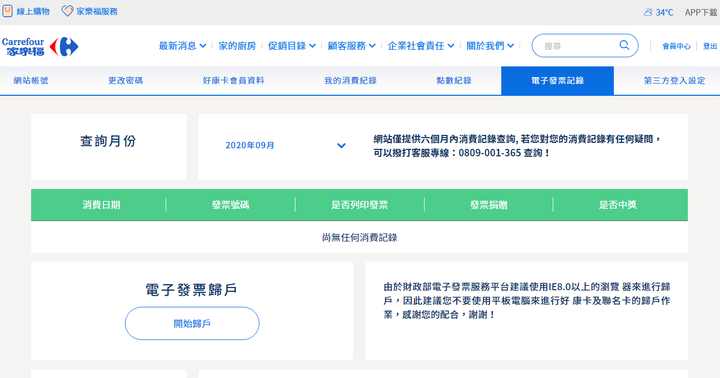Click the magnifier search icon
The width and height of the screenshot is (720, 378).
click(x=624, y=45)
